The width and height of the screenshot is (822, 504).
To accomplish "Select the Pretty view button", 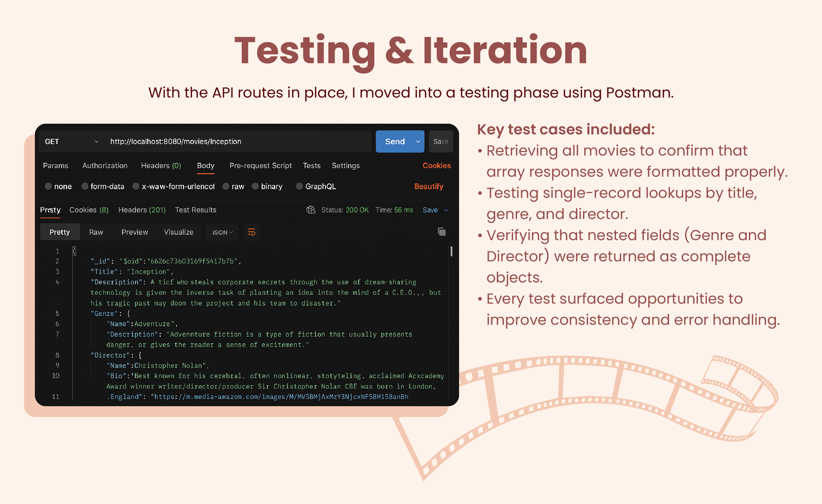I will point(60,232).
